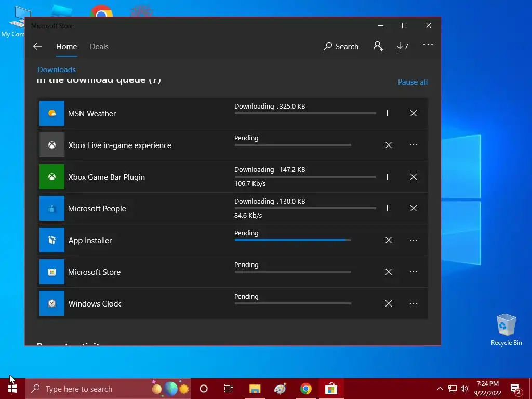Open Cortana from the taskbar
This screenshot has height=399, width=532.
coord(204,389)
